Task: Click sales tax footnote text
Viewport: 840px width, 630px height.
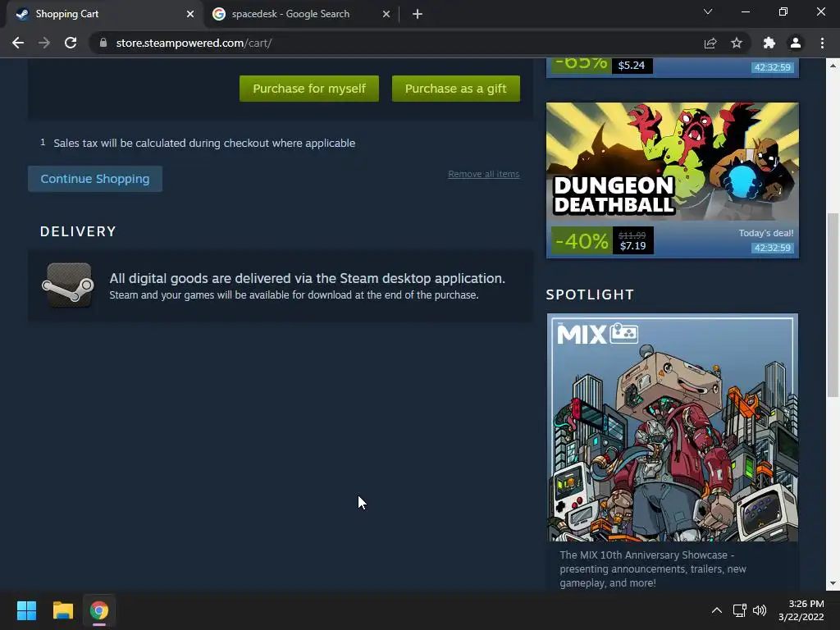Action: 204,143
